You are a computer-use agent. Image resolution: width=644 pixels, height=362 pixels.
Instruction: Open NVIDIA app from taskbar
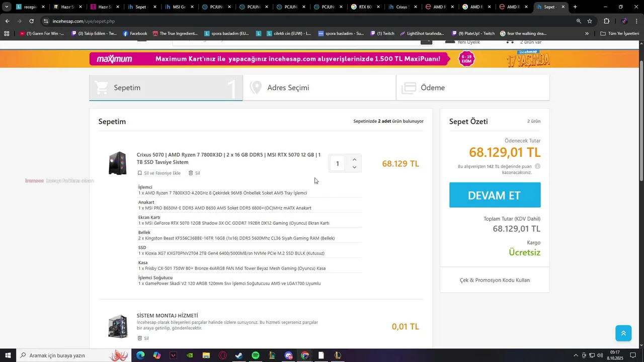coord(190,355)
